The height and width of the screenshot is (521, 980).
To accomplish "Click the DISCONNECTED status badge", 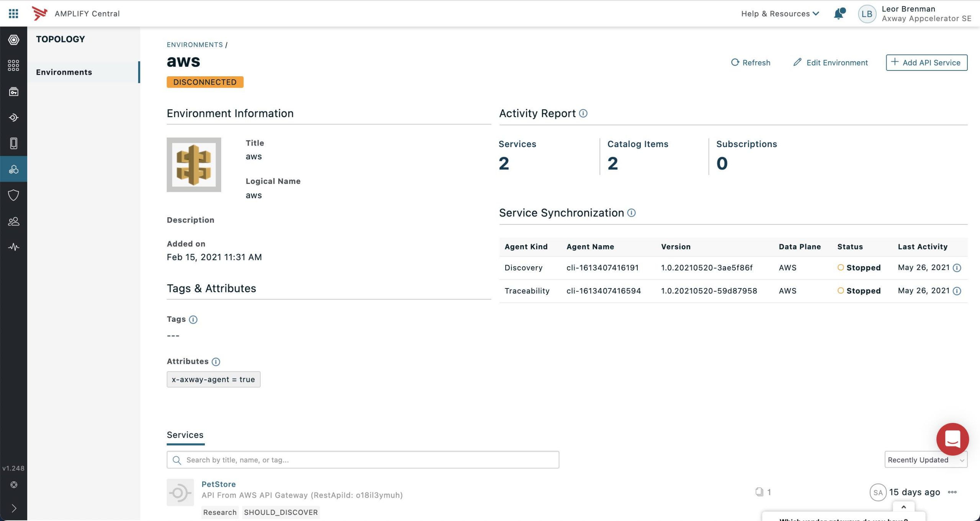I will coord(205,82).
